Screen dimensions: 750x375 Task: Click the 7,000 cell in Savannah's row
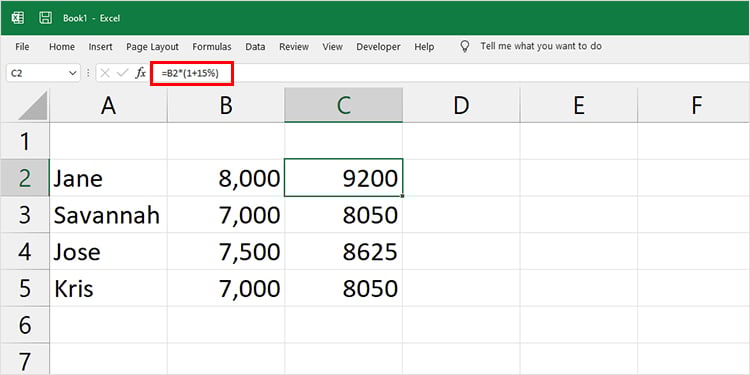[226, 215]
